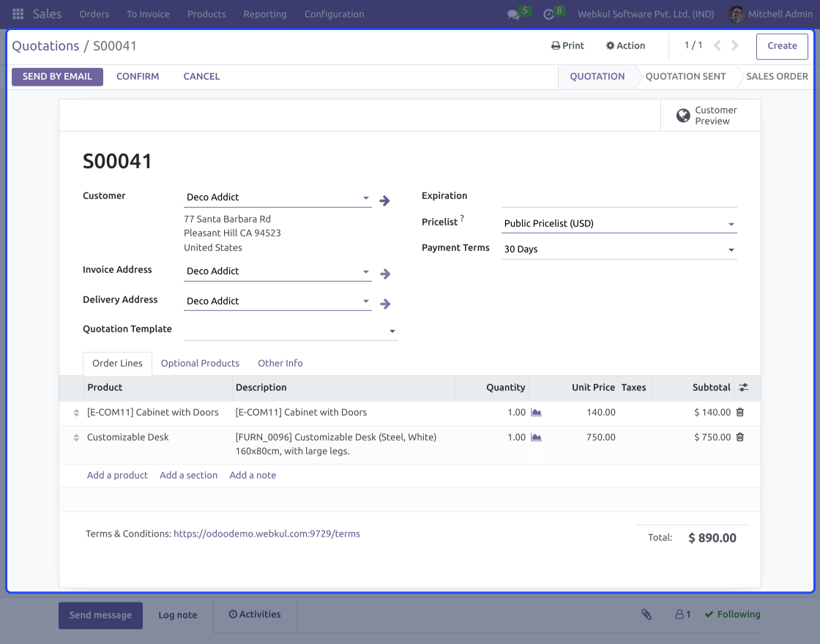
Task: Open Invoice Address external link arrow
Action: coord(385,274)
